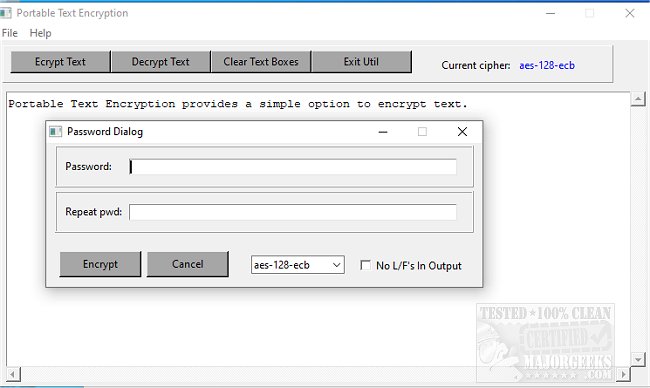
Task: Enable the No L/F's In Output checkbox
Action: [x=365, y=265]
